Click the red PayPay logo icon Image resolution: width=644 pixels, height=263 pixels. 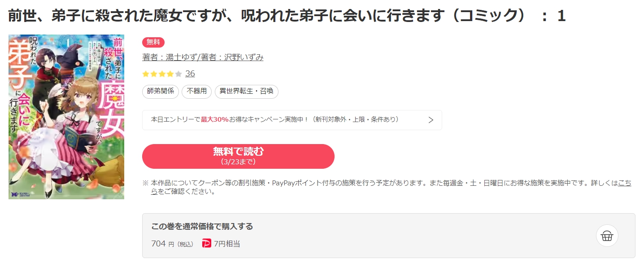coord(207,244)
